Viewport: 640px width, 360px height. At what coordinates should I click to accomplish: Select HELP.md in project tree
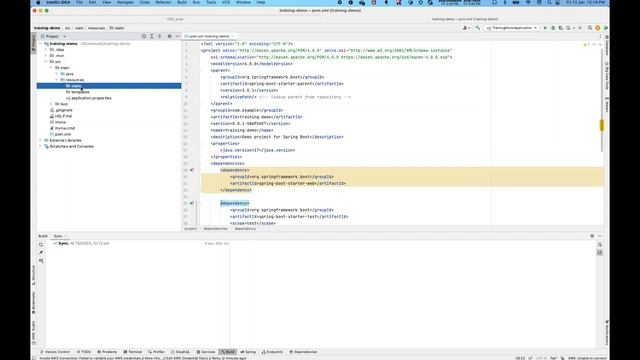coord(60,116)
